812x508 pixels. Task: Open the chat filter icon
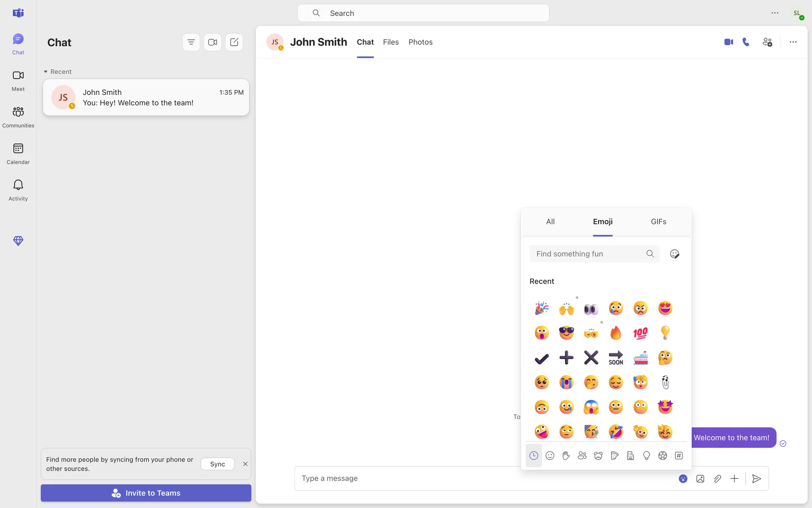(191, 42)
